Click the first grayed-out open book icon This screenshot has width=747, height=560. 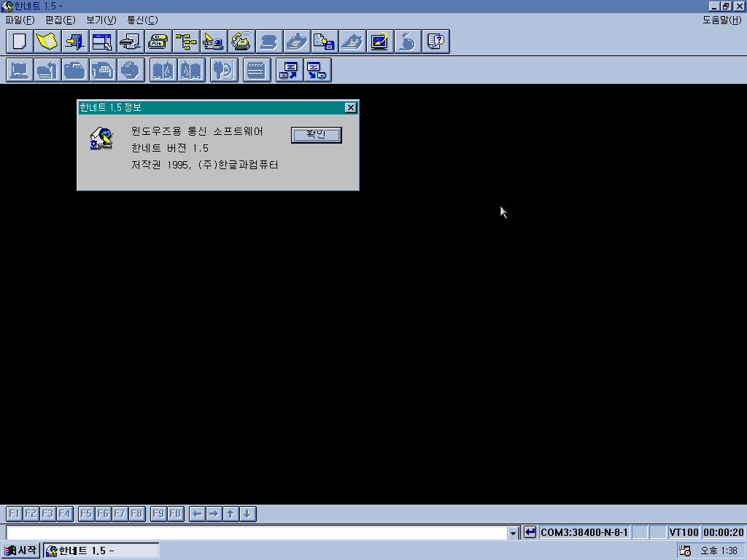163,70
